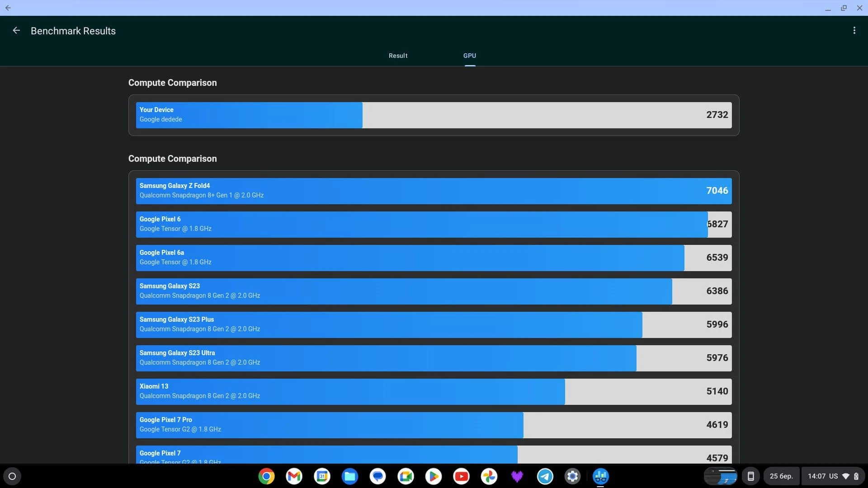This screenshot has height=488, width=868.
Task: Click the window back arrow in title bar
Action: coord(8,8)
